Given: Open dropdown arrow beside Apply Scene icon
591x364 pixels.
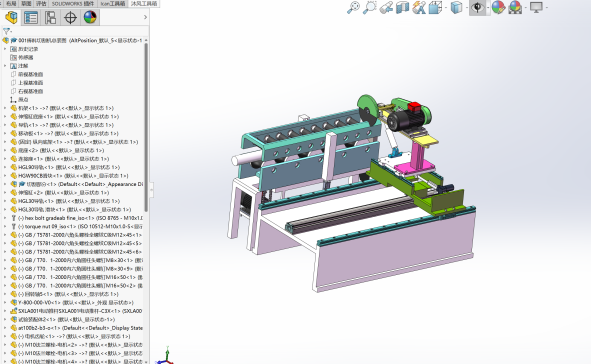Looking at the screenshot, I should (x=525, y=8).
